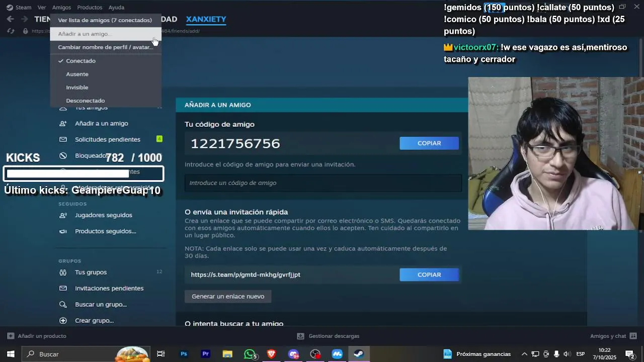The image size is (644, 362).
Task: Open 'Amigos y chat' panel
Action: point(613,336)
